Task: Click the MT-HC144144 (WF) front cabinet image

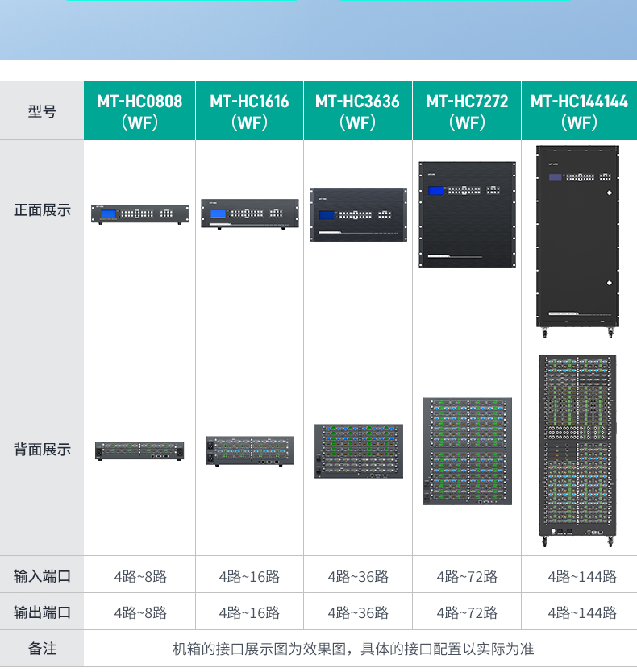Action: pyautogui.click(x=577, y=242)
